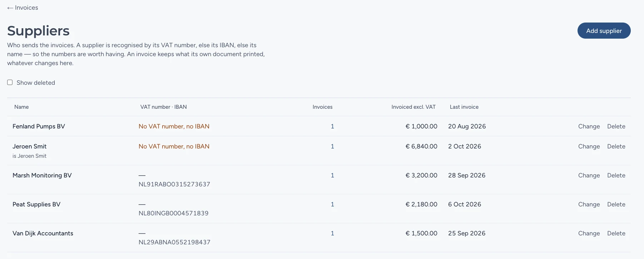Open invoice count for Fenland Pumps BV
The image size is (644, 259).
pyautogui.click(x=332, y=126)
